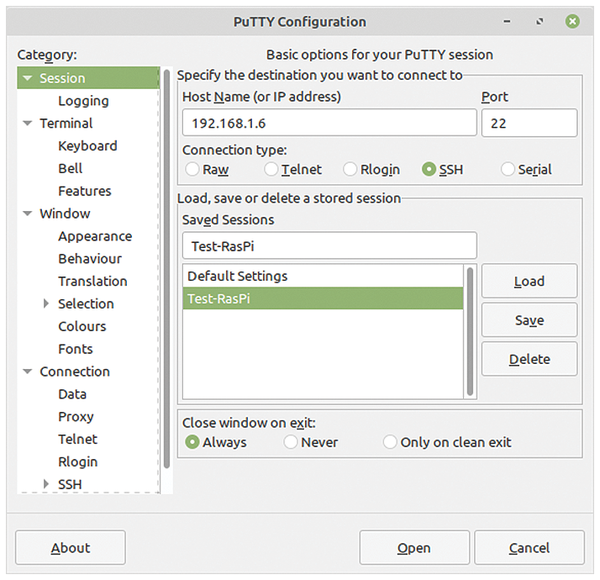Choose Telnet connection type radio
600x580 pixels.
tap(271, 169)
